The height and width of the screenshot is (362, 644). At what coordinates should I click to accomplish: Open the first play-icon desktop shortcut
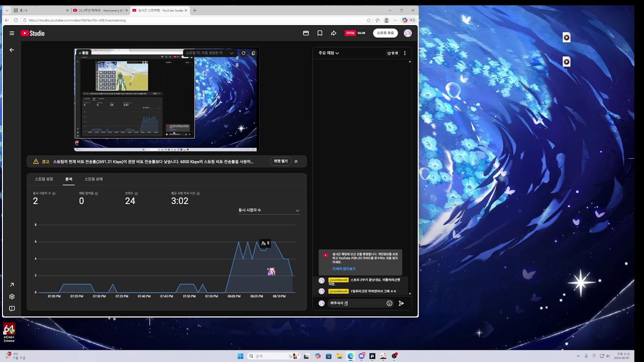[567, 39]
